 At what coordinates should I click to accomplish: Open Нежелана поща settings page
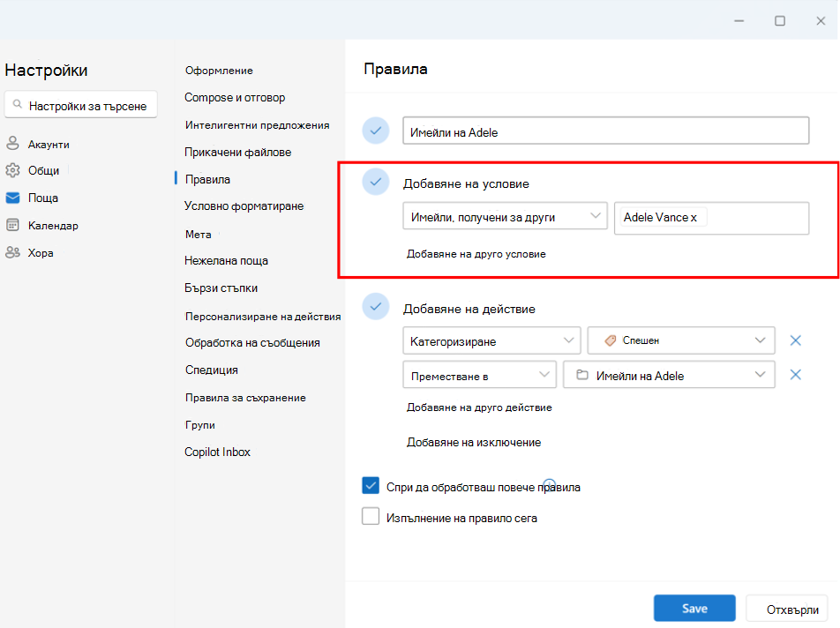click(x=226, y=261)
